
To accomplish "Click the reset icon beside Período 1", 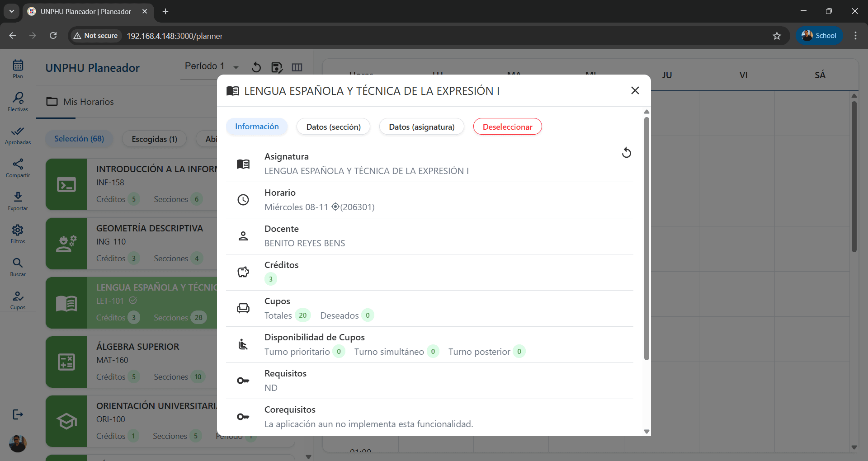I will [256, 67].
